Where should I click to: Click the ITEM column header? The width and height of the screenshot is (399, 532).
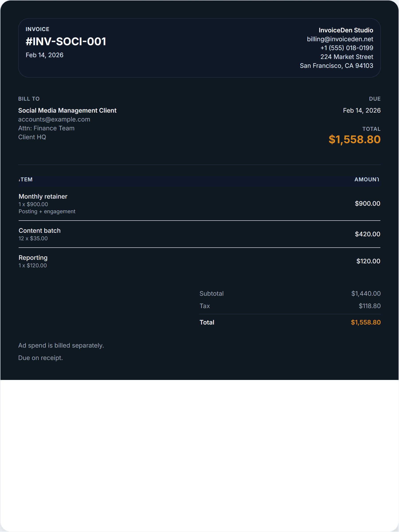(x=26, y=179)
